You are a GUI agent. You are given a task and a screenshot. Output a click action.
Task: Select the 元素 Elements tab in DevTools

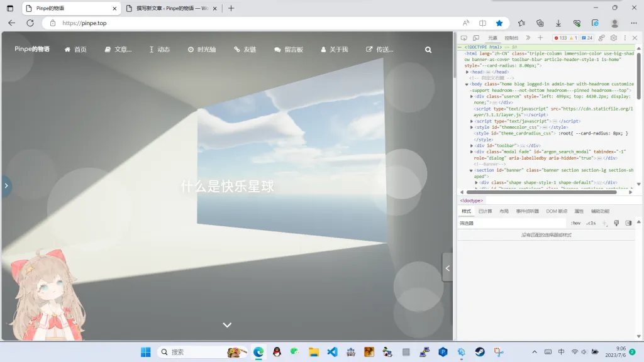492,38
